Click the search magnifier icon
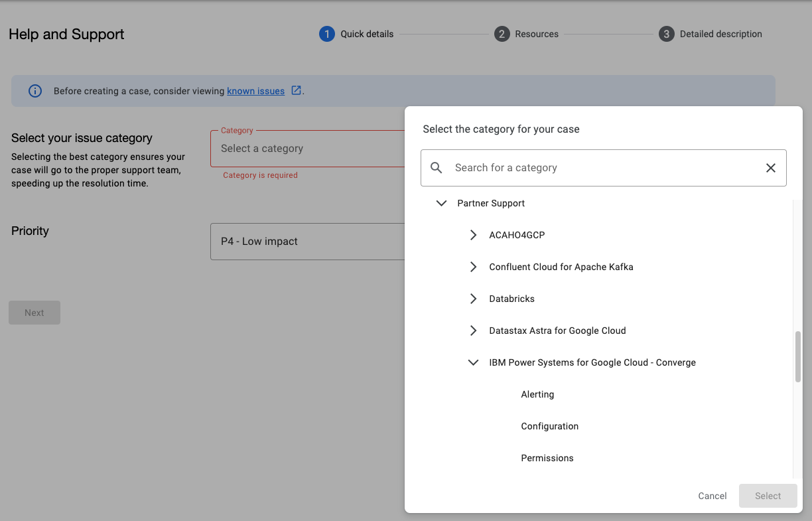Image resolution: width=812 pixels, height=521 pixels. coord(437,168)
